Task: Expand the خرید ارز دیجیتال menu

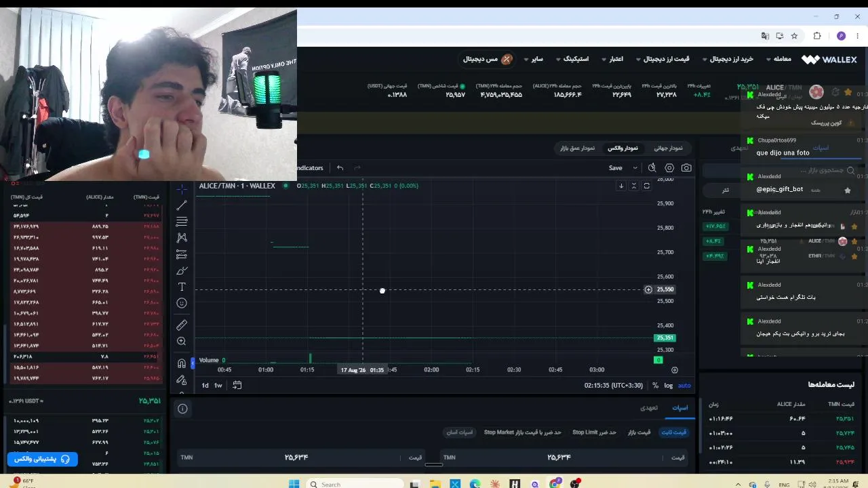Action: [728, 59]
